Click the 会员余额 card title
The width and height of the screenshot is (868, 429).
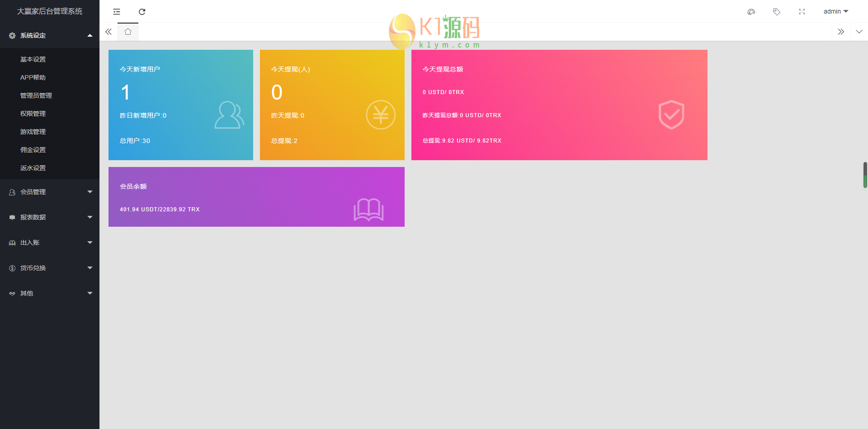[x=133, y=186]
